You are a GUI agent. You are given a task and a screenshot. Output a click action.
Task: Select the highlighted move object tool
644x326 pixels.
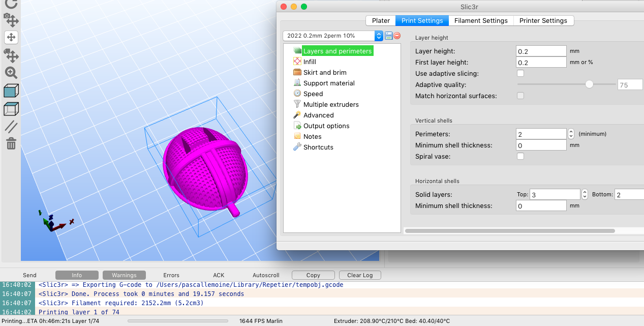pos(11,37)
